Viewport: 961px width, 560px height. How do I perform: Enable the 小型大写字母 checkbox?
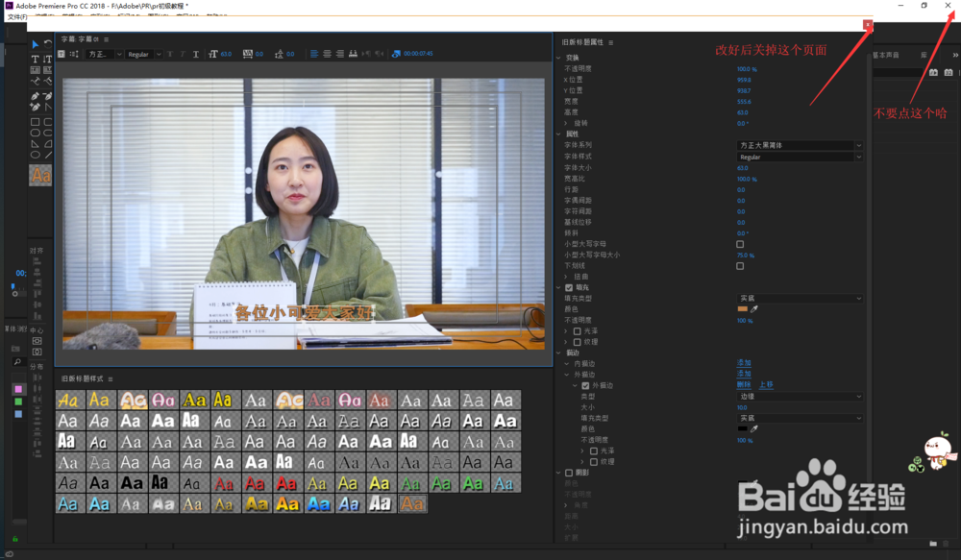740,244
